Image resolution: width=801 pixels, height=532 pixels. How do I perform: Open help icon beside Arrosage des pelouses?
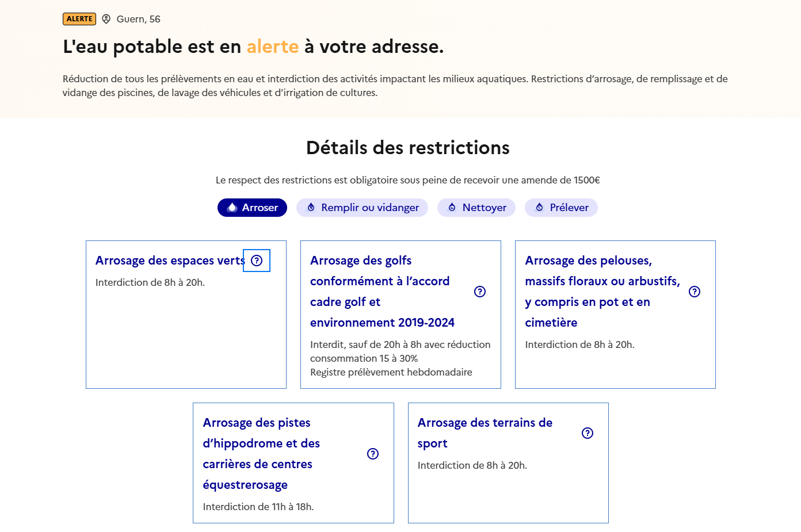(695, 292)
